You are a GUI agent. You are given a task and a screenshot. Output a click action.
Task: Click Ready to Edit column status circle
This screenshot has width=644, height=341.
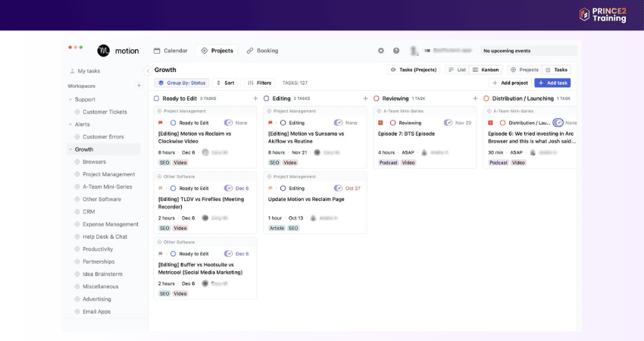coord(157,99)
